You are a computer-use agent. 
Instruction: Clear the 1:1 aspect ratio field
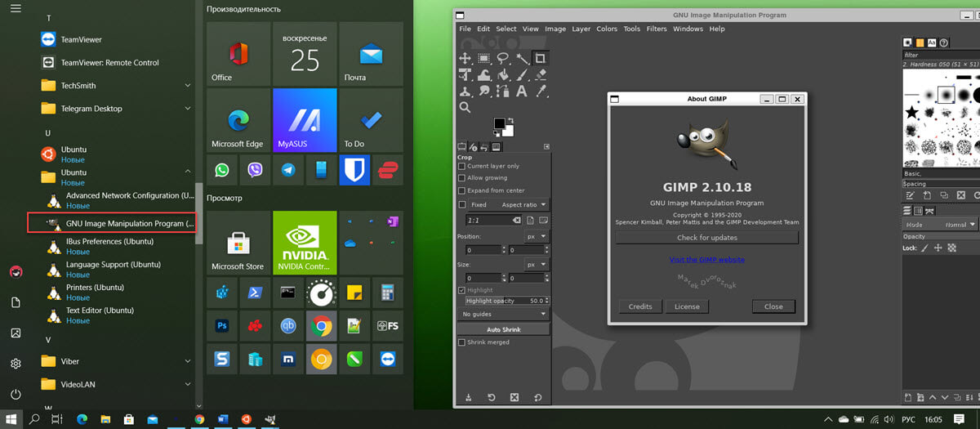[x=516, y=221]
